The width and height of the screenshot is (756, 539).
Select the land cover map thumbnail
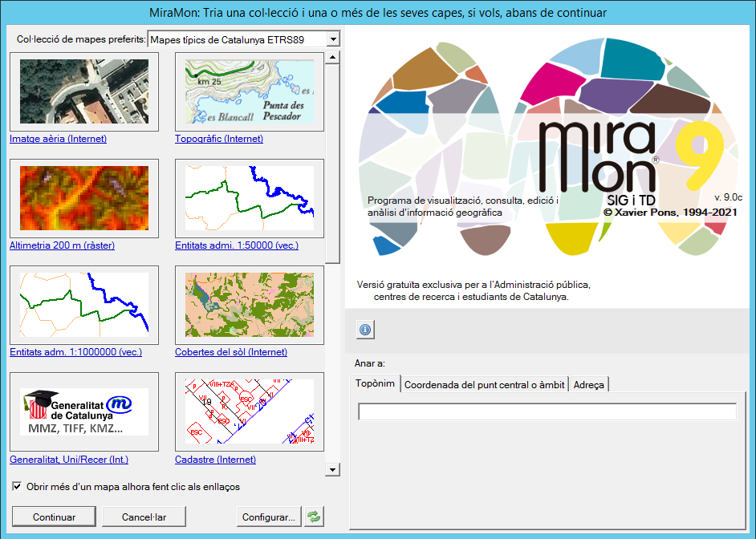tap(250, 305)
